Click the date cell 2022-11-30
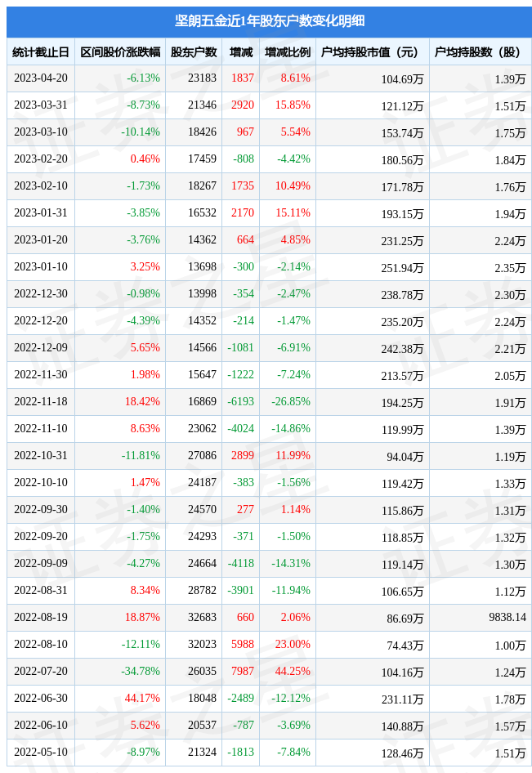This screenshot has height=773, width=532. tap(41, 375)
